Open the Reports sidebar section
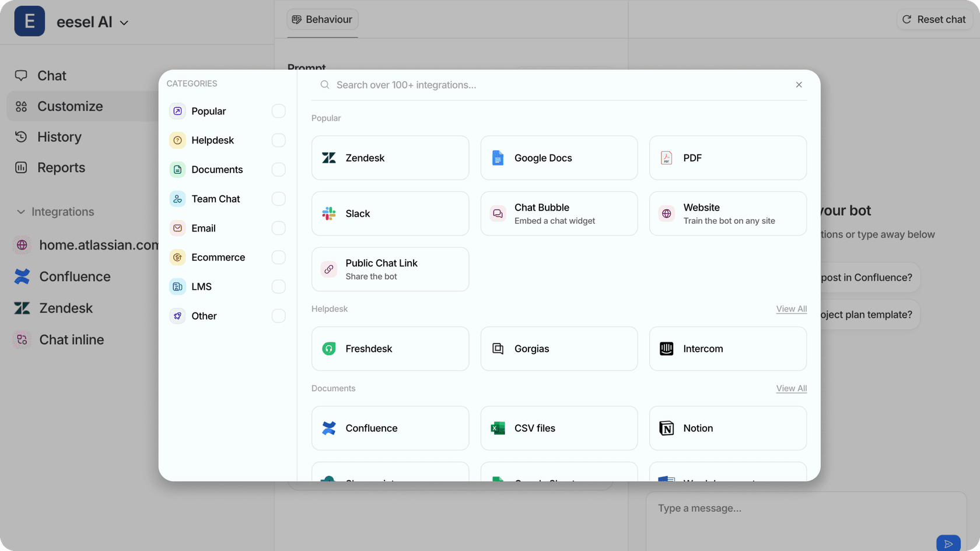 click(61, 167)
